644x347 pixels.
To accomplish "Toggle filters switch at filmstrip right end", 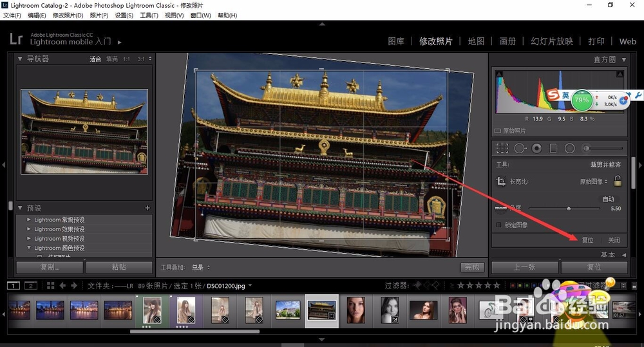I will click(x=634, y=286).
